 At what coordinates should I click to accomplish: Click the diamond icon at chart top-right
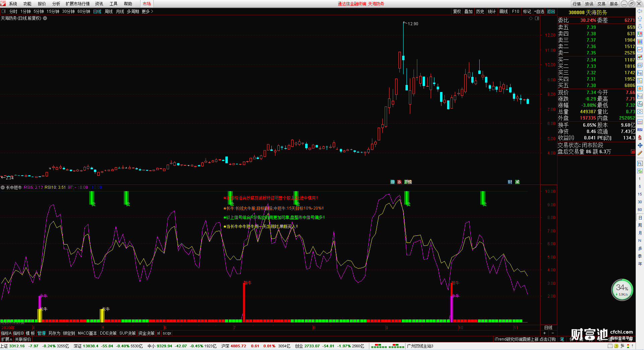pos(531,18)
